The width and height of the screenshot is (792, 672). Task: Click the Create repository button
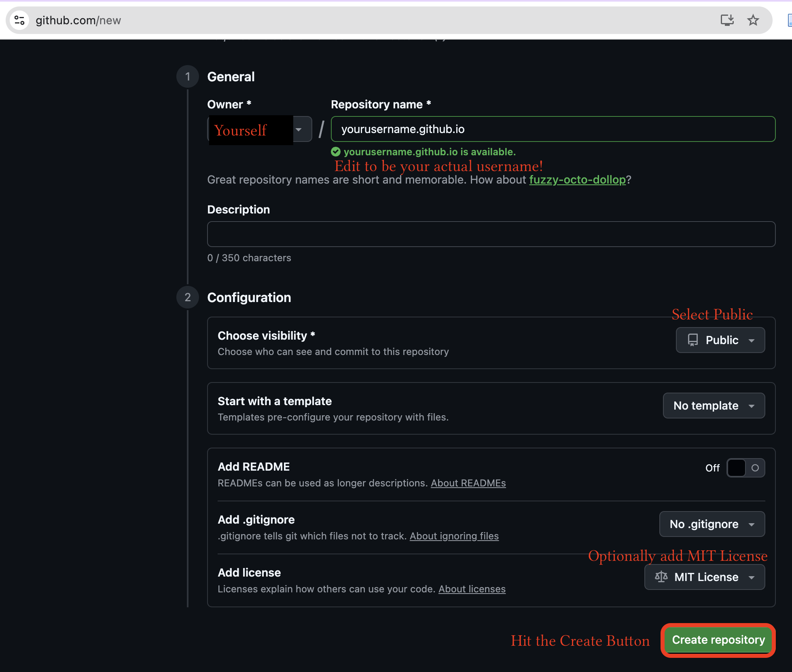click(x=718, y=640)
